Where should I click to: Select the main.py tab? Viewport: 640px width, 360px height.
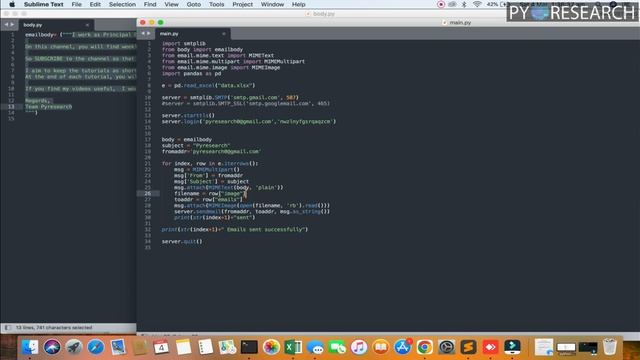192,33
